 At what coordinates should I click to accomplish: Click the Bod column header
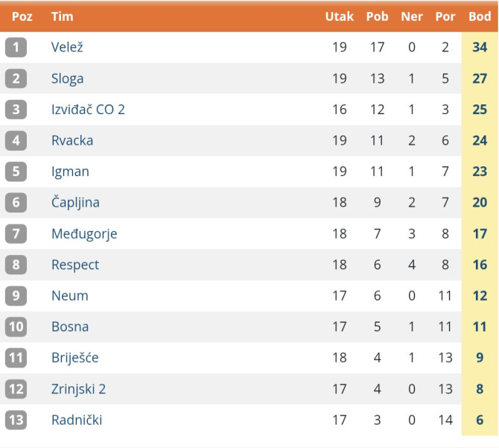click(x=480, y=16)
